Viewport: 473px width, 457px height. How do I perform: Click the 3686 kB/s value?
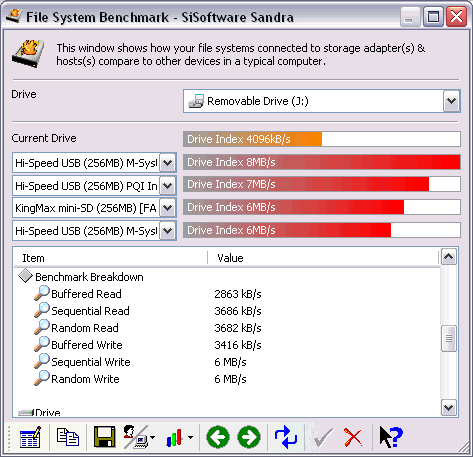[238, 311]
